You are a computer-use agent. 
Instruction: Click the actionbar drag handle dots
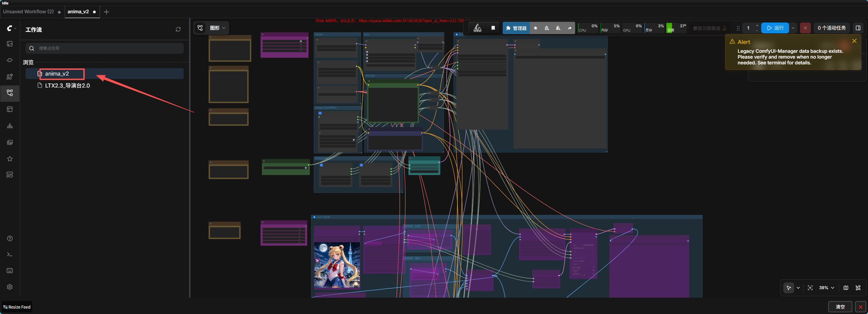(x=738, y=28)
